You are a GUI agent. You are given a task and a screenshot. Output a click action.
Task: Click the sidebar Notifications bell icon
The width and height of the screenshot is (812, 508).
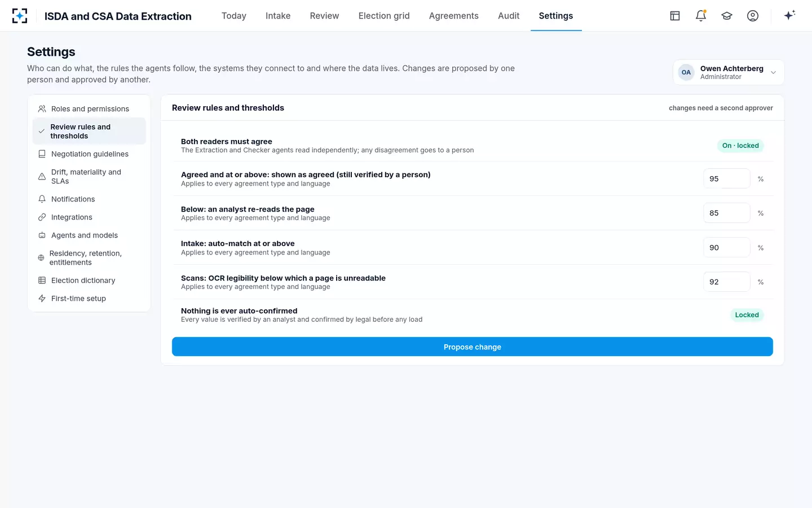[x=42, y=199]
